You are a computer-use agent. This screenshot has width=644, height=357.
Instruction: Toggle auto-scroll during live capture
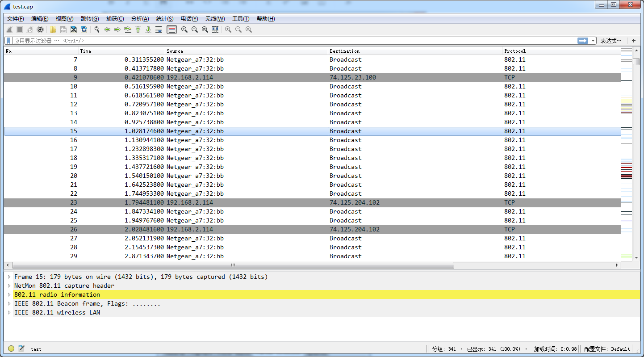tap(159, 29)
